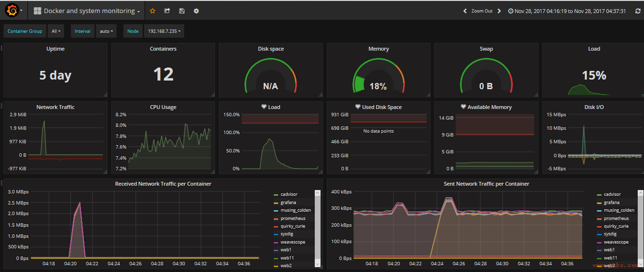This screenshot has height=272, width=644.
Task: Open the Swap panel title menu
Action: click(x=486, y=49)
